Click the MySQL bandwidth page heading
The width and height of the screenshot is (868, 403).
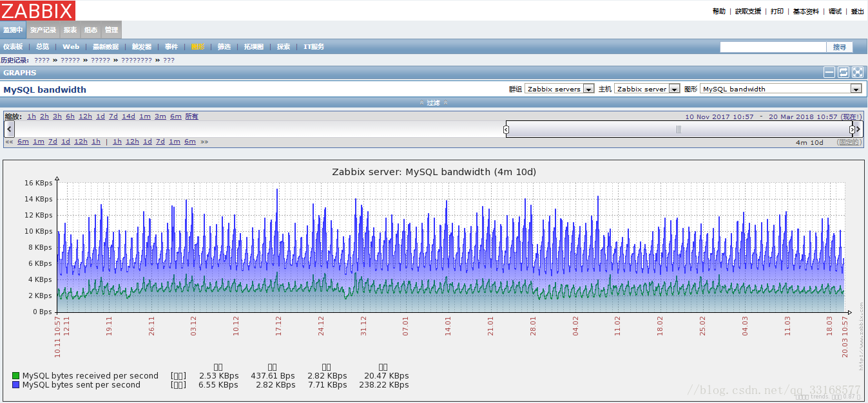tap(44, 89)
